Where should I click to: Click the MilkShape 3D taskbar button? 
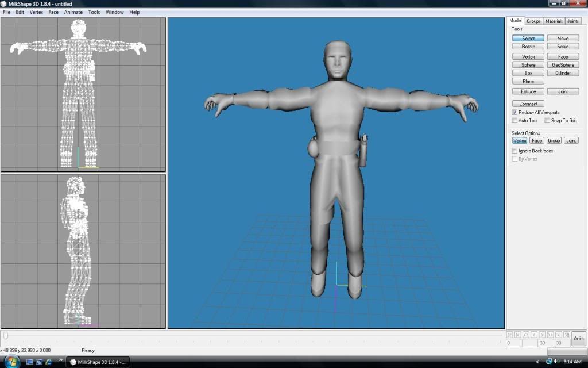click(98, 362)
